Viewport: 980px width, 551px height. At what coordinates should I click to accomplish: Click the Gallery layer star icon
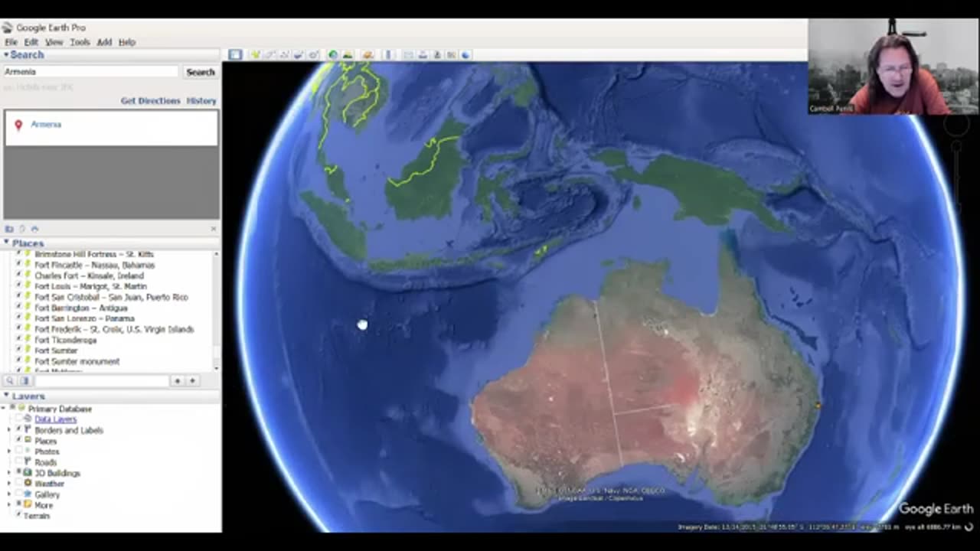click(28, 494)
